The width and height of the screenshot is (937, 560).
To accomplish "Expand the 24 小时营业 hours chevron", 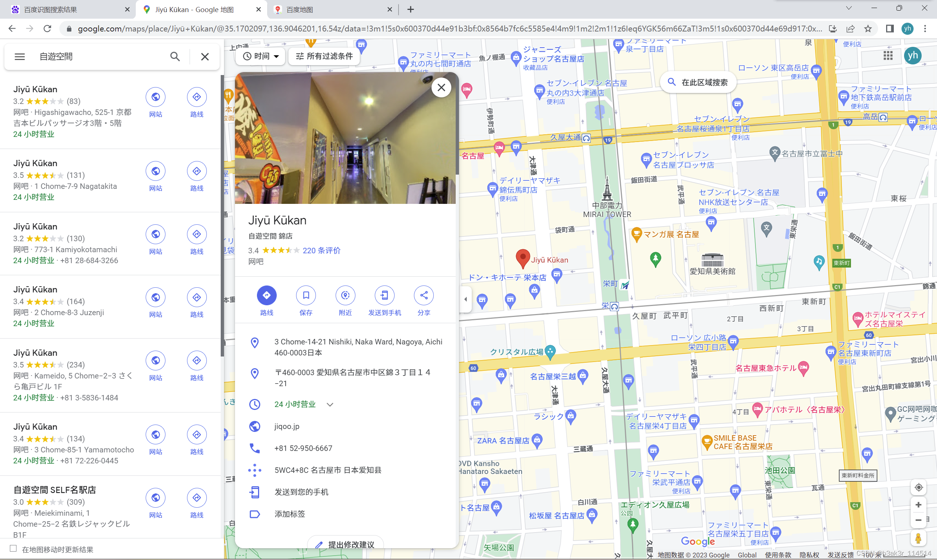I will 330,404.
